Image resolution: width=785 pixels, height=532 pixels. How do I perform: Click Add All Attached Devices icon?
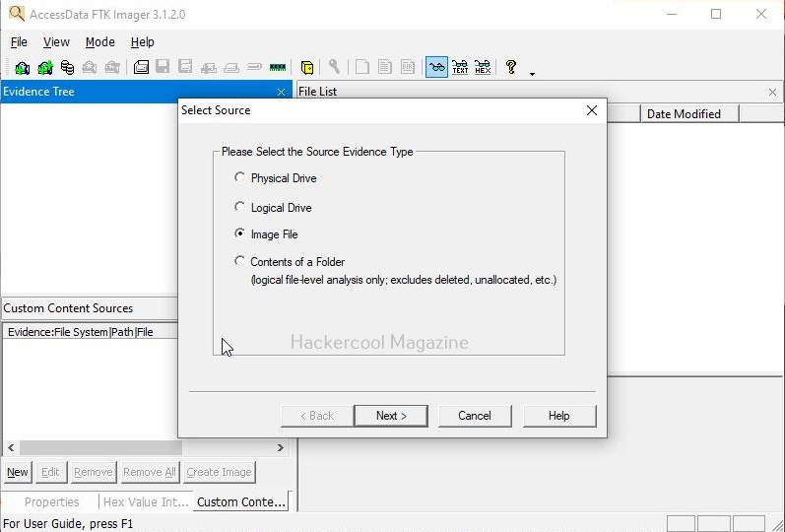44,68
